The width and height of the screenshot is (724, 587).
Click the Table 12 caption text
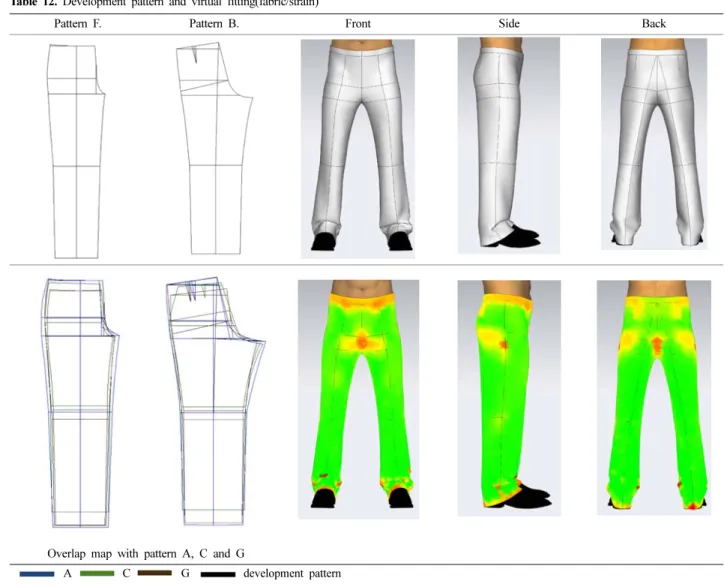pos(164,3)
